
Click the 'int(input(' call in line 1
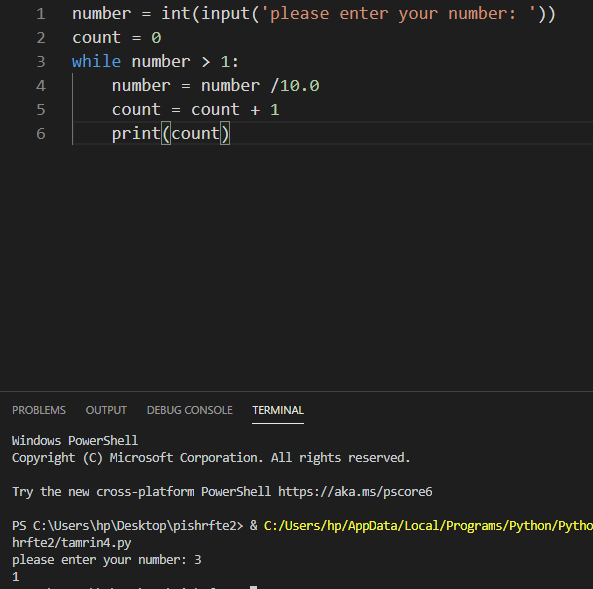[x=211, y=14]
